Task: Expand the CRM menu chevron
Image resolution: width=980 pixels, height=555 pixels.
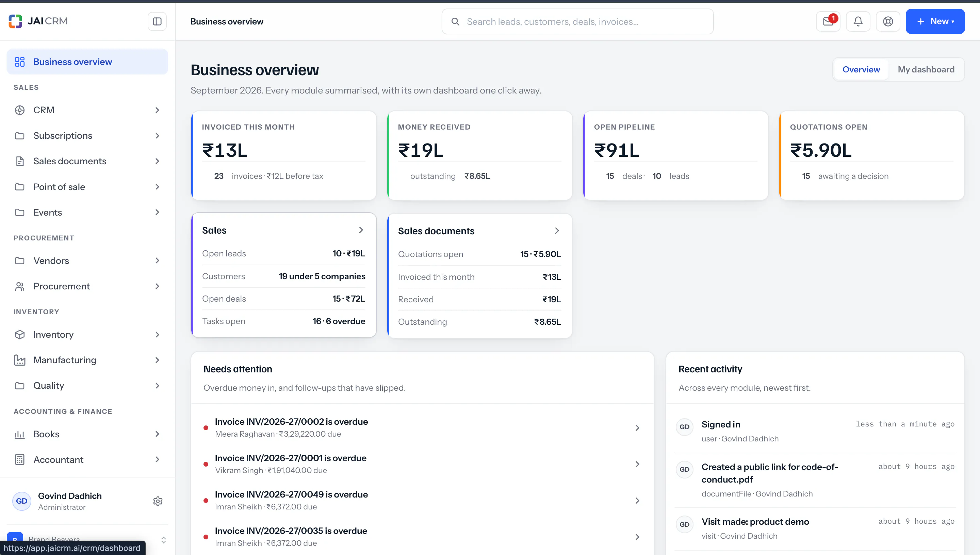Action: tap(157, 110)
